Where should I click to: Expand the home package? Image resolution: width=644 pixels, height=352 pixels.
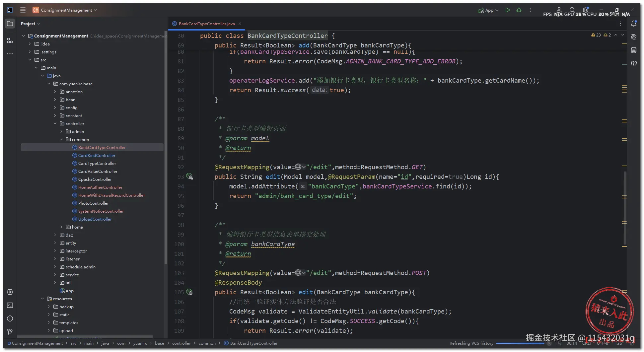pyautogui.click(x=61, y=227)
